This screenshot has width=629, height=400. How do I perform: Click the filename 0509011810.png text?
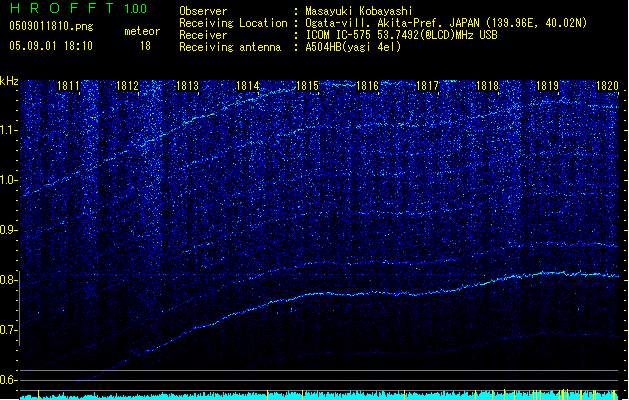(x=51, y=26)
